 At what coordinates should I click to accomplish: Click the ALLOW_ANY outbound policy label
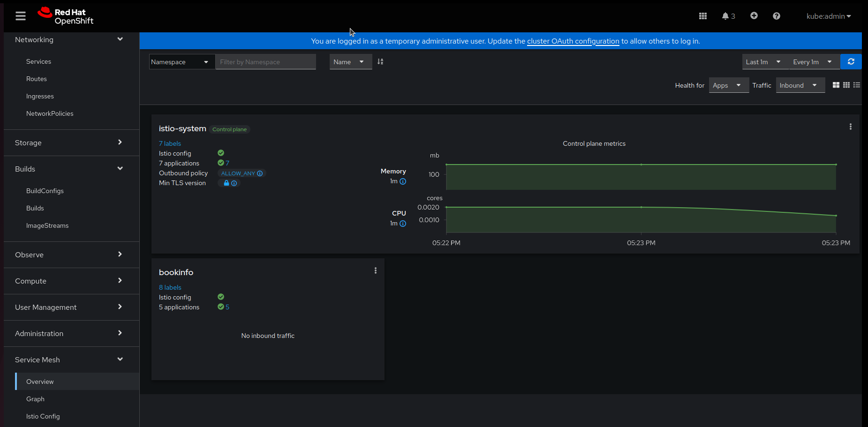click(x=238, y=173)
